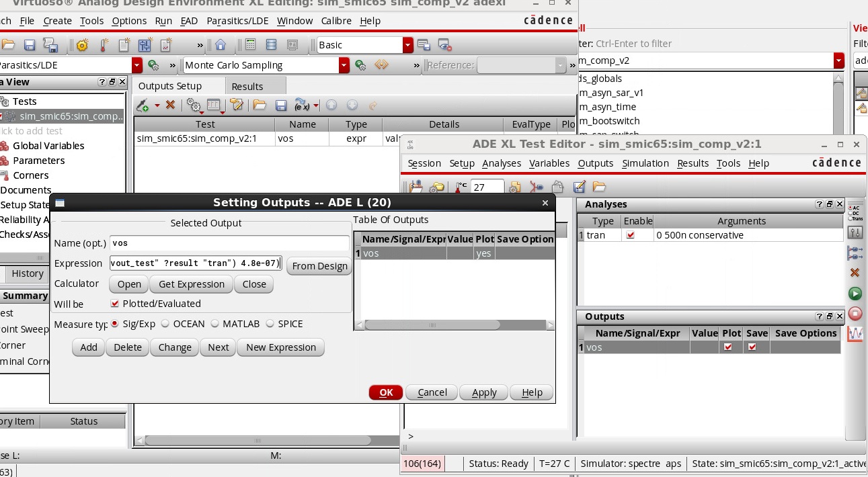Click the Change button in Setting Outputs
The image size is (868, 477).
tap(175, 347)
